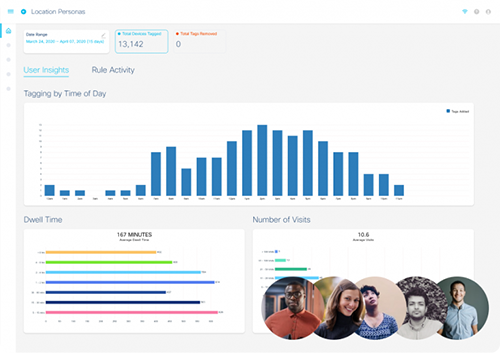
Task: Click the March 24 – April 07, 2020 date range
Action: point(65,41)
